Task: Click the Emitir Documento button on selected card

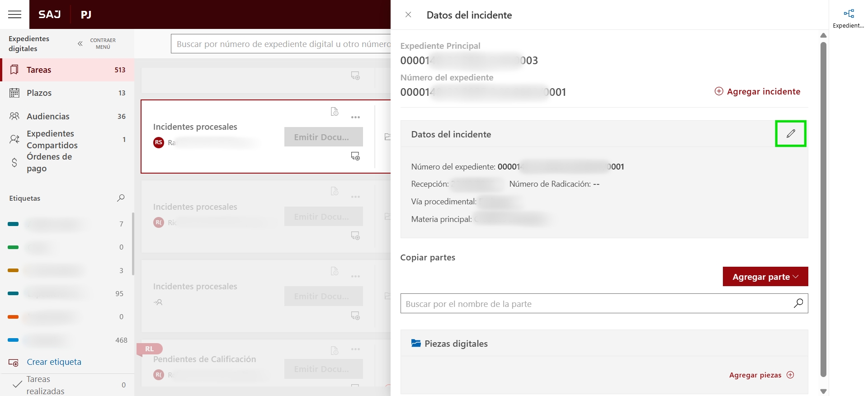Action: tap(323, 137)
